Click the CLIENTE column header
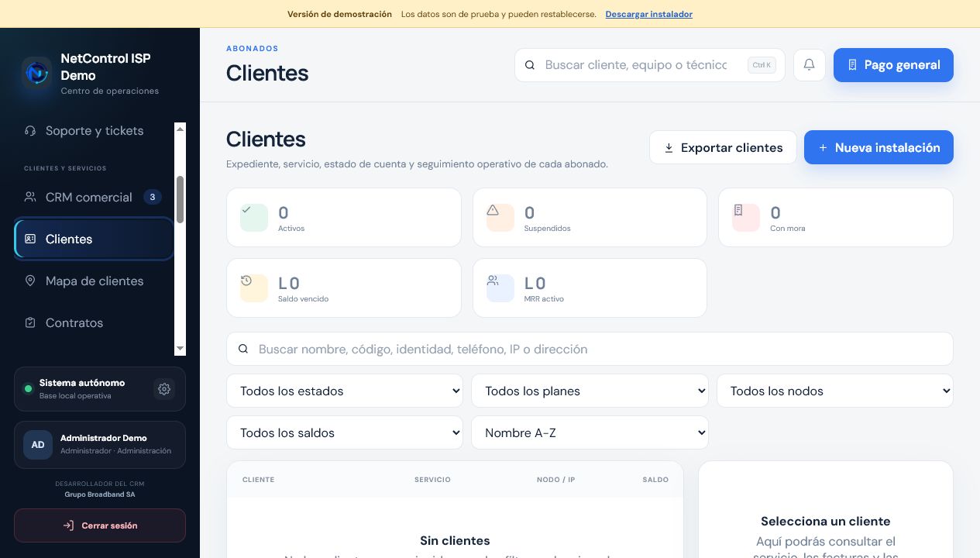Viewport: 980px width, 558px height. click(258, 480)
